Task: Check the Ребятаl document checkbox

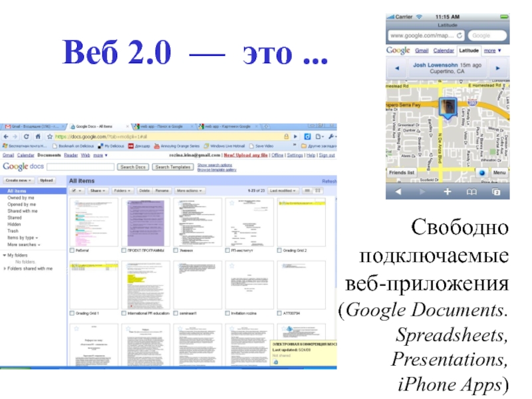Action: (72, 251)
